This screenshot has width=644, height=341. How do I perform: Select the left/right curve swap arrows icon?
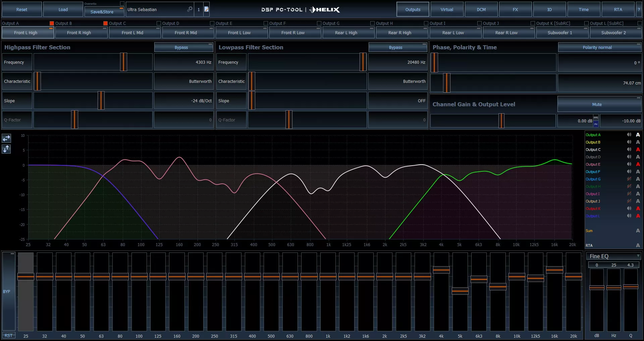coord(6,138)
